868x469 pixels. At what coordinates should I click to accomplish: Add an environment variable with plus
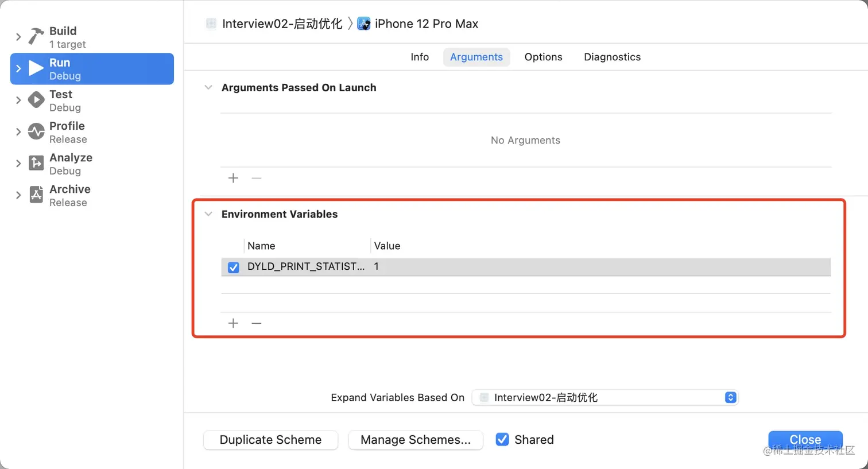pos(233,323)
